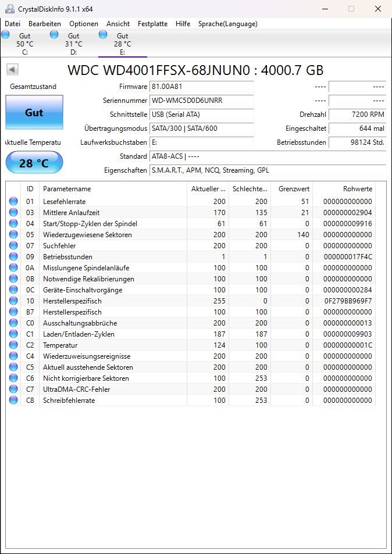Click status orb for ID 09 Betriebsstunden row
392x554 pixels.
tap(13, 256)
